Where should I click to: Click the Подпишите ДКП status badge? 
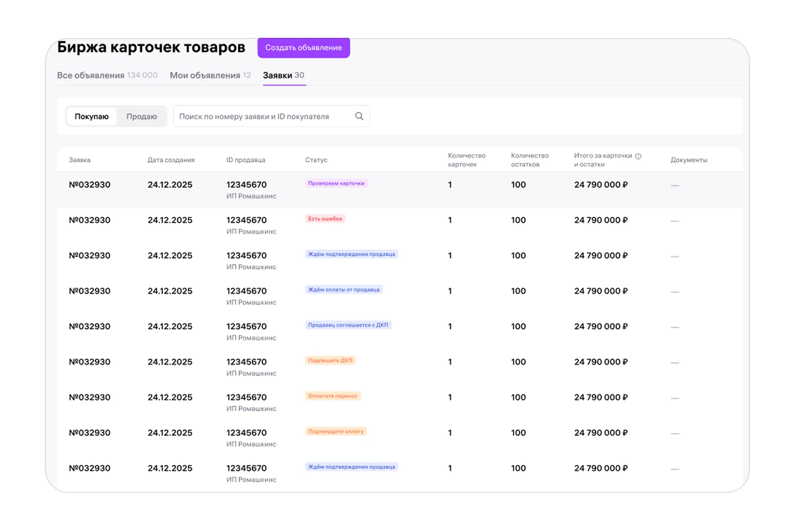click(x=330, y=361)
